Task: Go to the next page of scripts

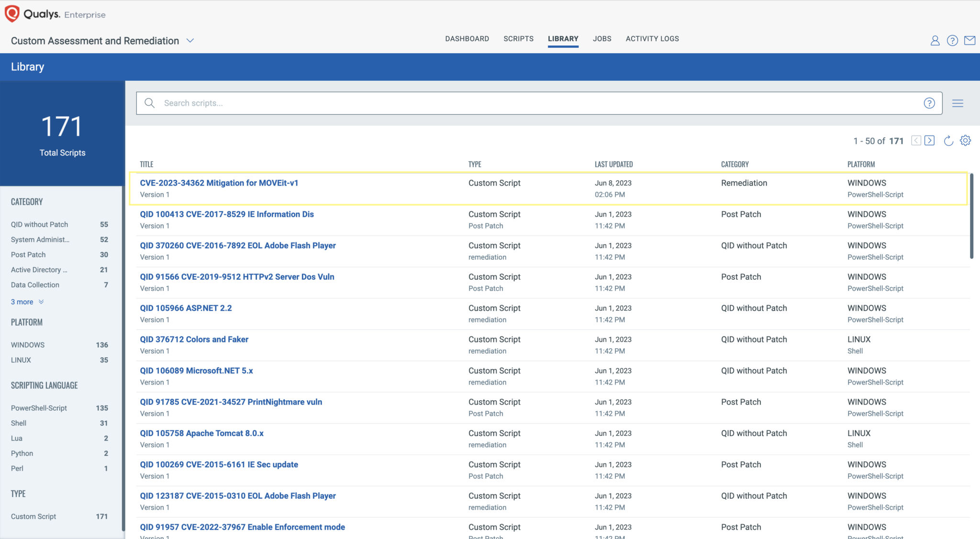Action: pyautogui.click(x=930, y=140)
